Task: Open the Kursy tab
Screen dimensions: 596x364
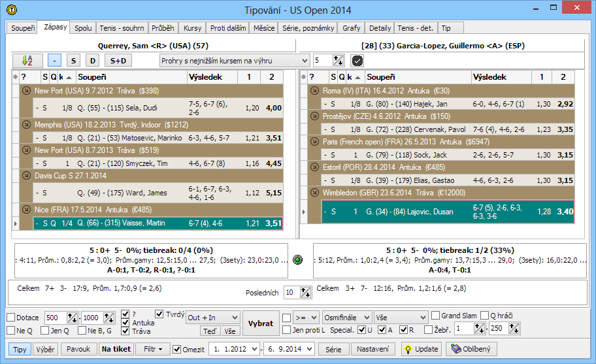Action: tap(192, 28)
